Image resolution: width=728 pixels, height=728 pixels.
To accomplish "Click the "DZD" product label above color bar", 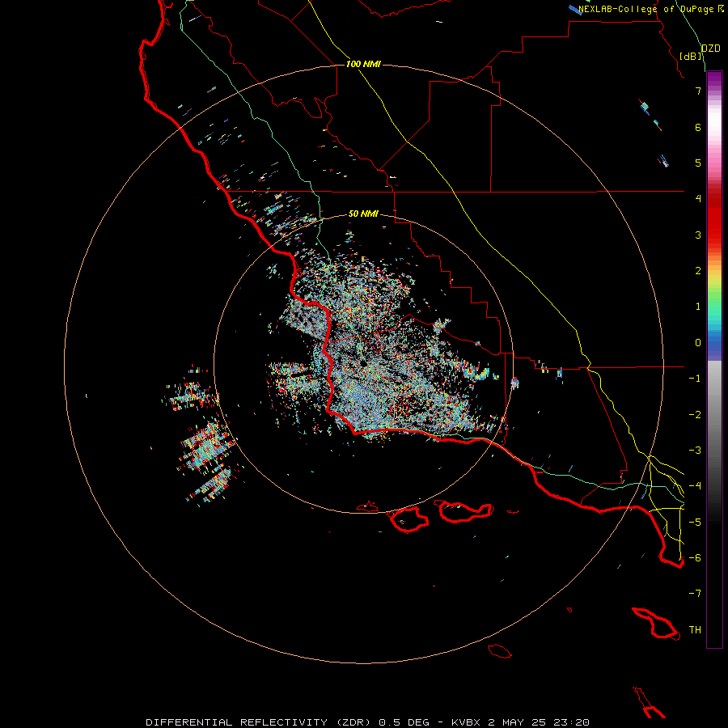I will point(711,49).
